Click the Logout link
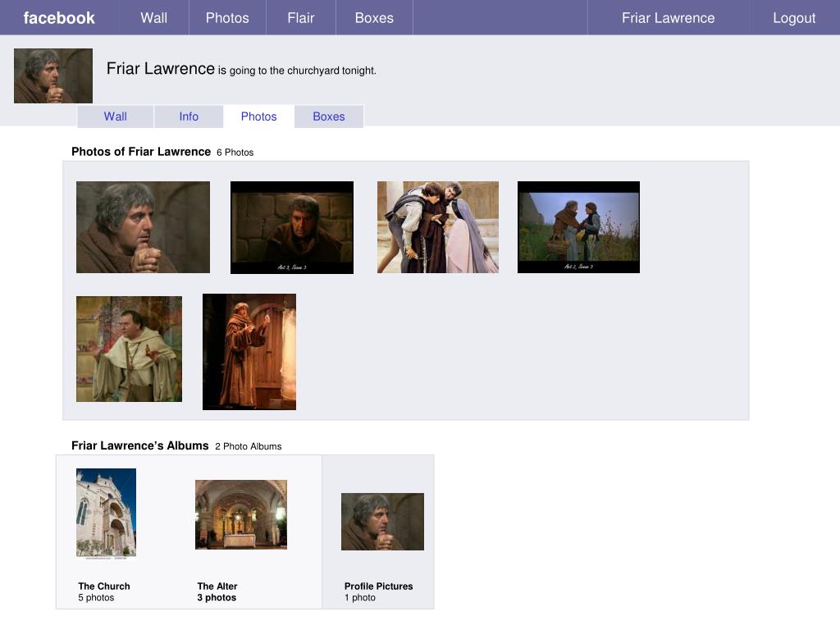The image size is (840, 630). (x=794, y=18)
